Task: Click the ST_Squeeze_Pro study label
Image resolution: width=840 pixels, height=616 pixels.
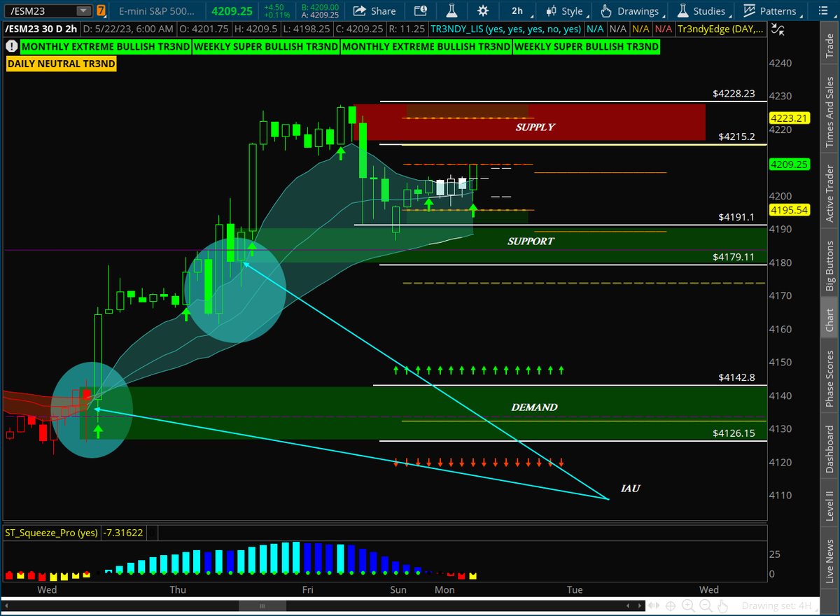Action: (x=50, y=533)
